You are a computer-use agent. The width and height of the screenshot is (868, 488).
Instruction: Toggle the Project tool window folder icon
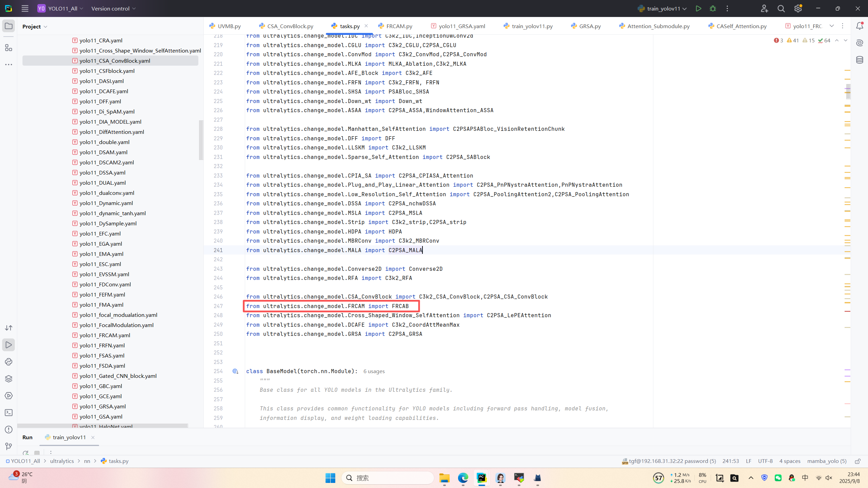coord(8,26)
